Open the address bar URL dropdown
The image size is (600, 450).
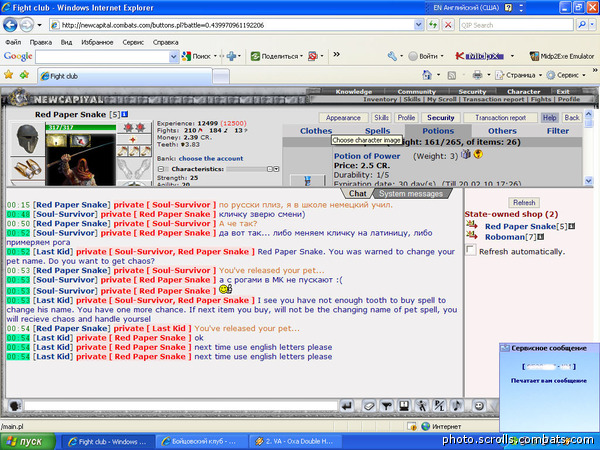pos(418,25)
